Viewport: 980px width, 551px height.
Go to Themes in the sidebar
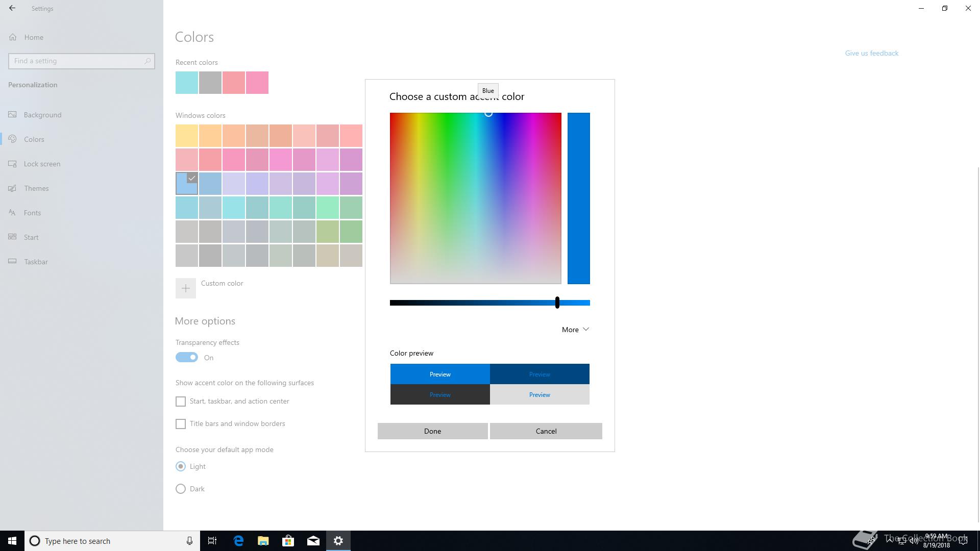(x=36, y=188)
